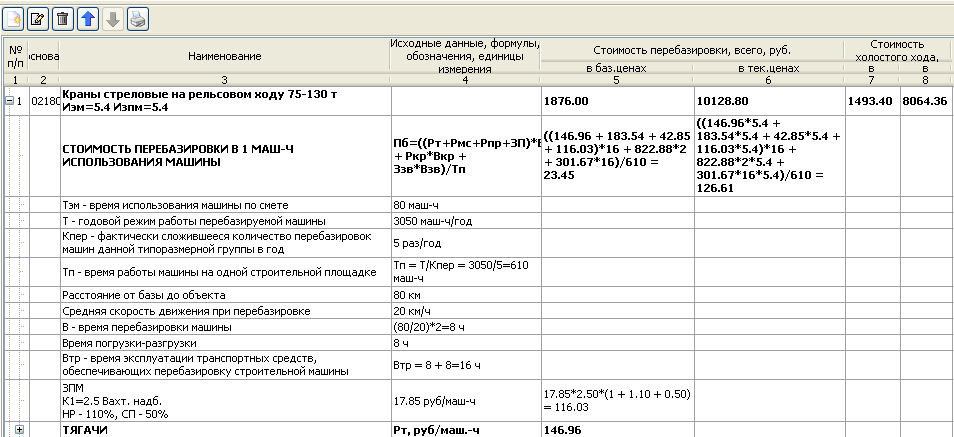Select Втр - время эксплуатации транспортных средств row
The width and height of the screenshot is (954, 437).
[225, 365]
